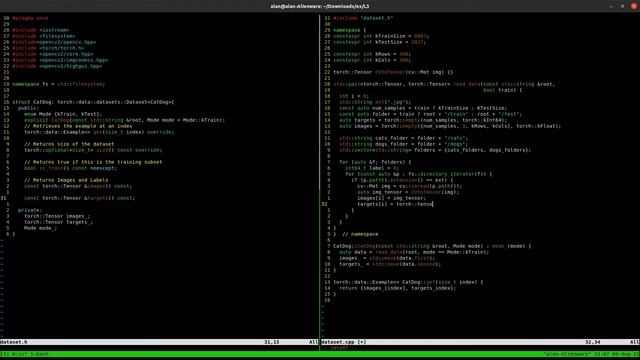640x360 pixels.
Task: Click the 'cv::Mat img = cv::imread' line
Action: pos(410,186)
